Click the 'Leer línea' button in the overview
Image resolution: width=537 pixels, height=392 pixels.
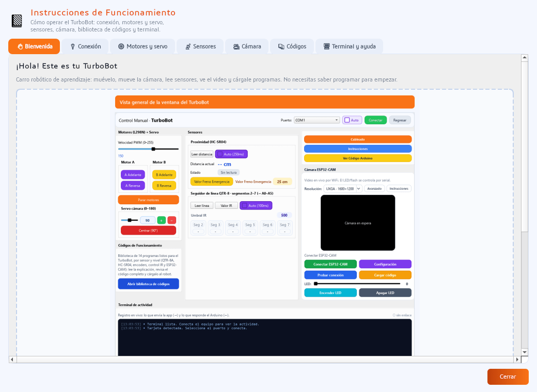[202, 206]
